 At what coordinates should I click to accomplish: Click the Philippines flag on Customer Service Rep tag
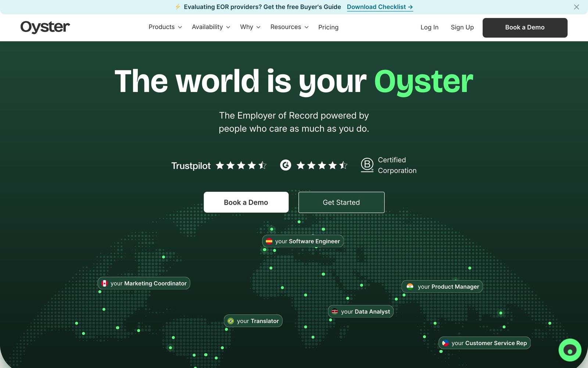click(445, 343)
